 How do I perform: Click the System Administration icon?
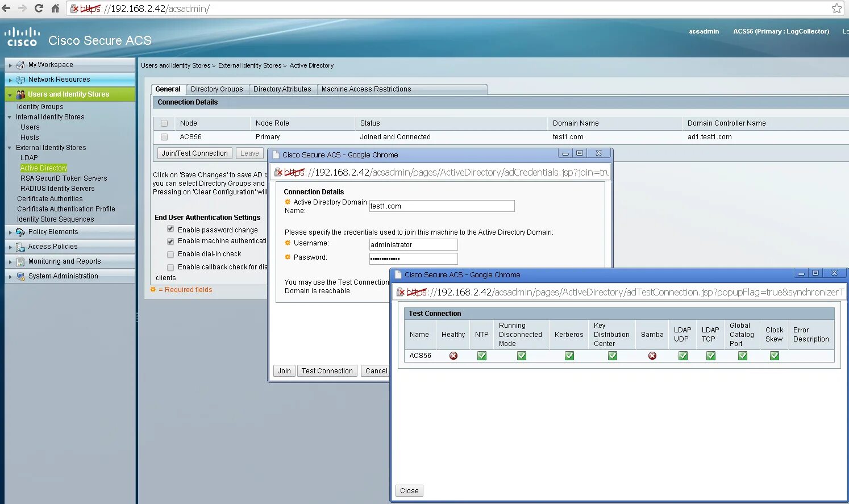click(x=20, y=276)
